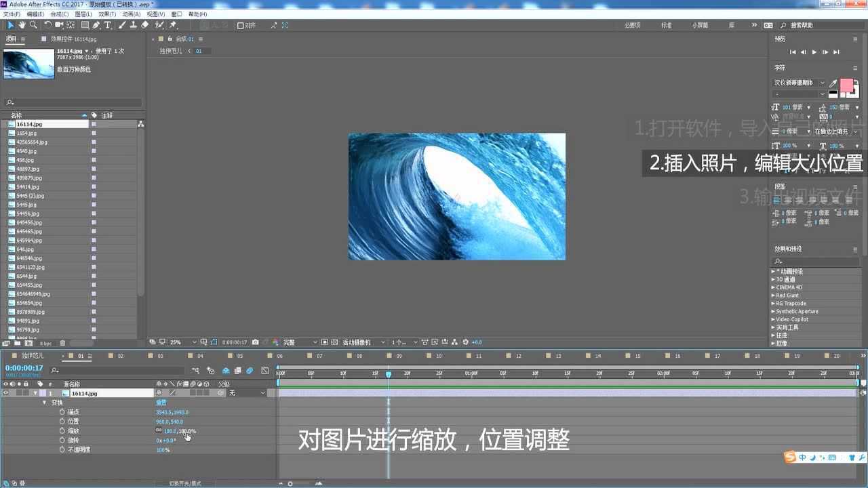Select the Puppet Pin tool
Image resolution: width=868 pixels, height=488 pixels.
(173, 25)
